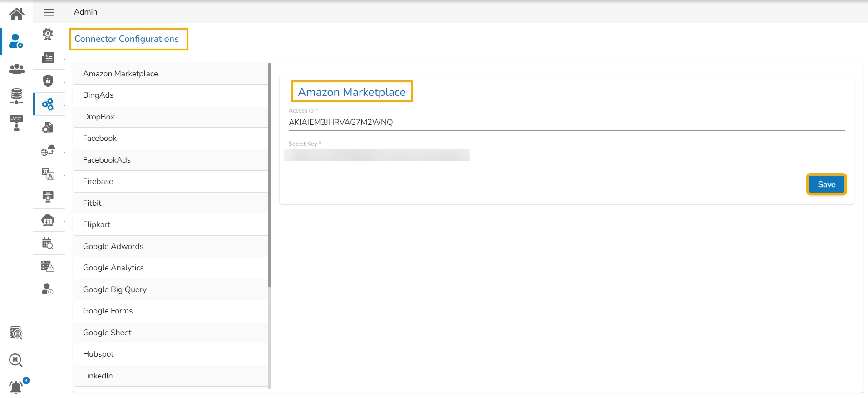Click the server warning alert icon

(48, 266)
